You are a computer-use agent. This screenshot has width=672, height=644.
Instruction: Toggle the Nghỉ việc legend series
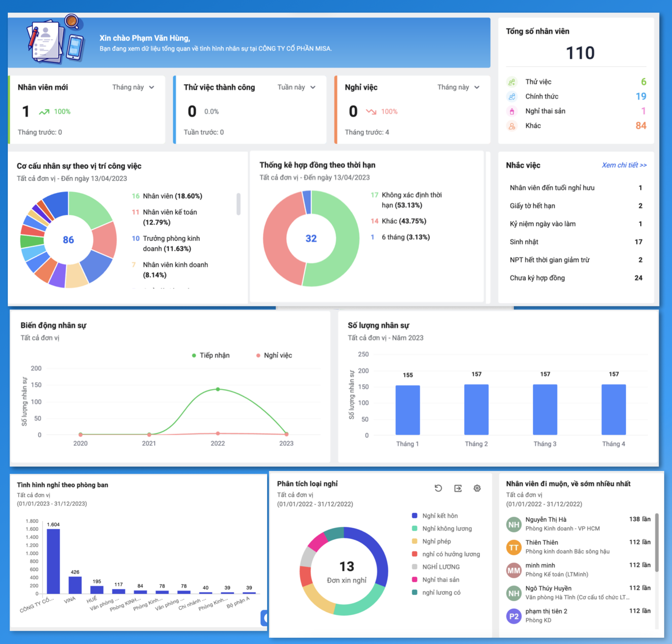[x=274, y=355]
